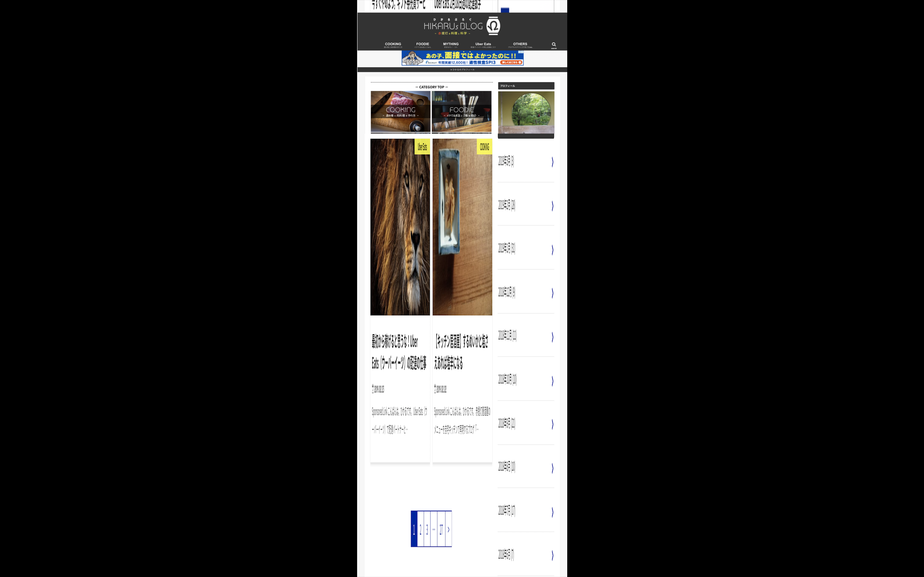
Task: Select the COOKING navigation menu tab
Action: [x=392, y=44]
